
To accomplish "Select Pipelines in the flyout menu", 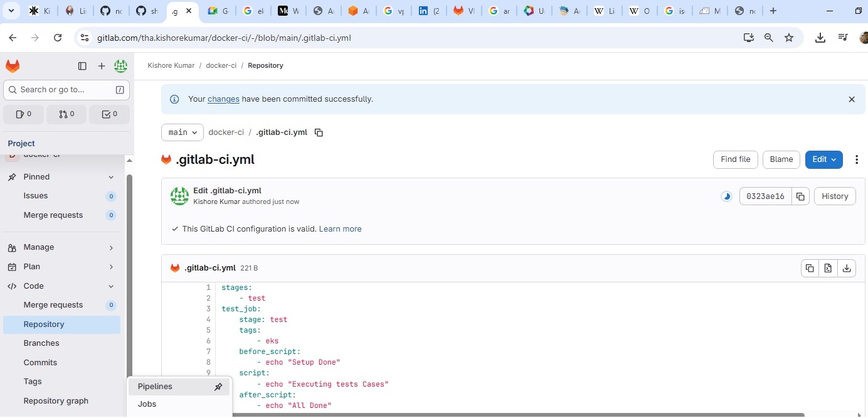I will [x=156, y=387].
